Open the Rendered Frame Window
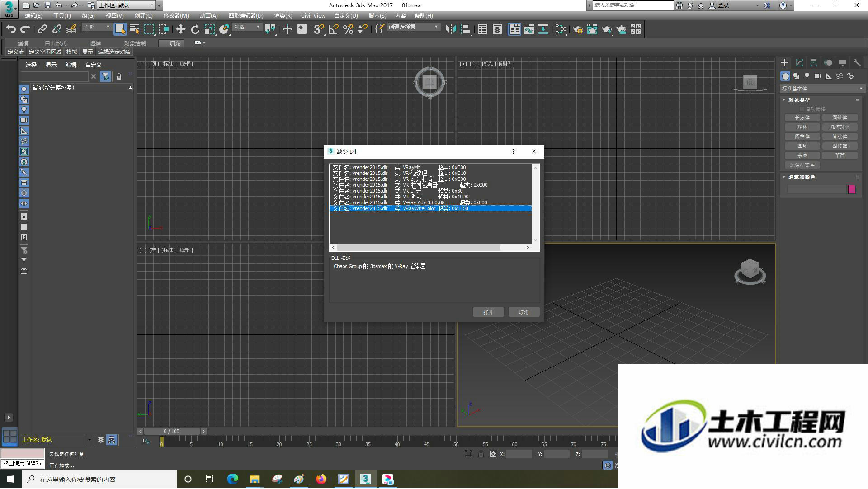 point(592,29)
